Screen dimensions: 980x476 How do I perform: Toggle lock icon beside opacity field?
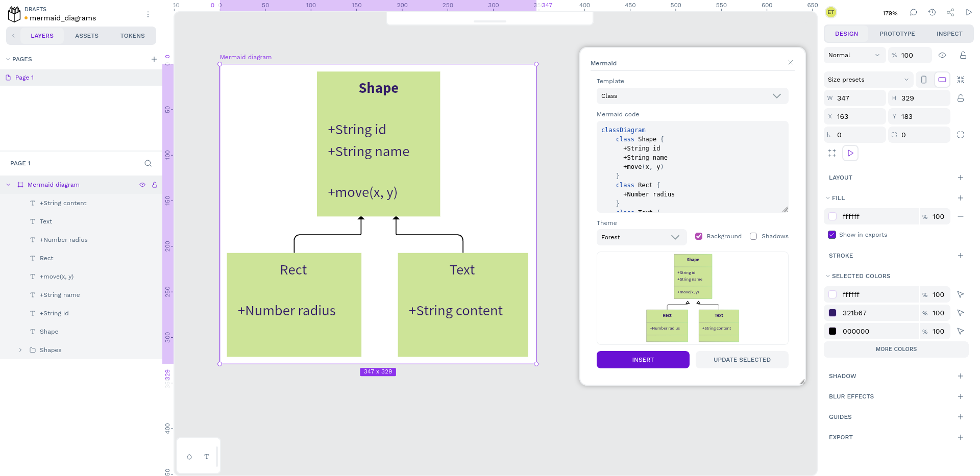pos(963,55)
